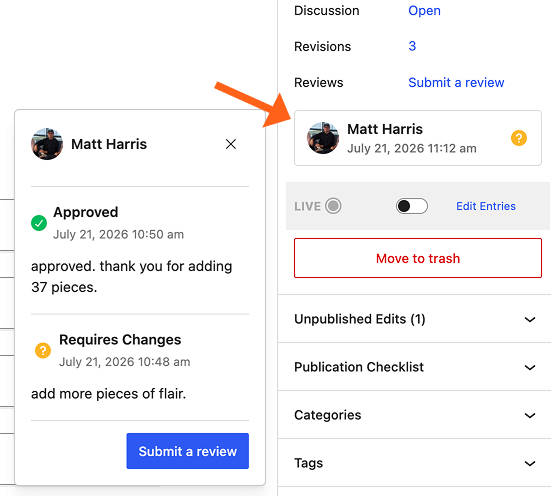This screenshot has height=496, width=551.
Task: Toggle the live preview switch
Action: click(x=411, y=206)
